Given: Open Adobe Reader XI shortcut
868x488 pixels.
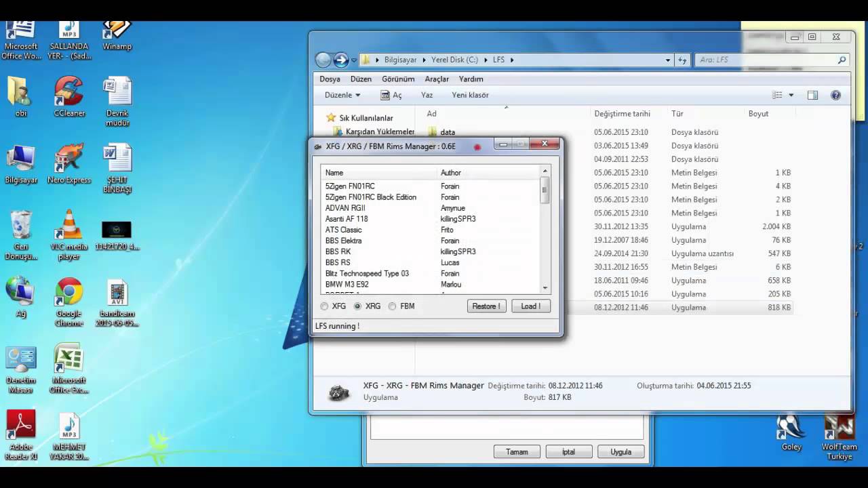Looking at the screenshot, I should tap(21, 436).
